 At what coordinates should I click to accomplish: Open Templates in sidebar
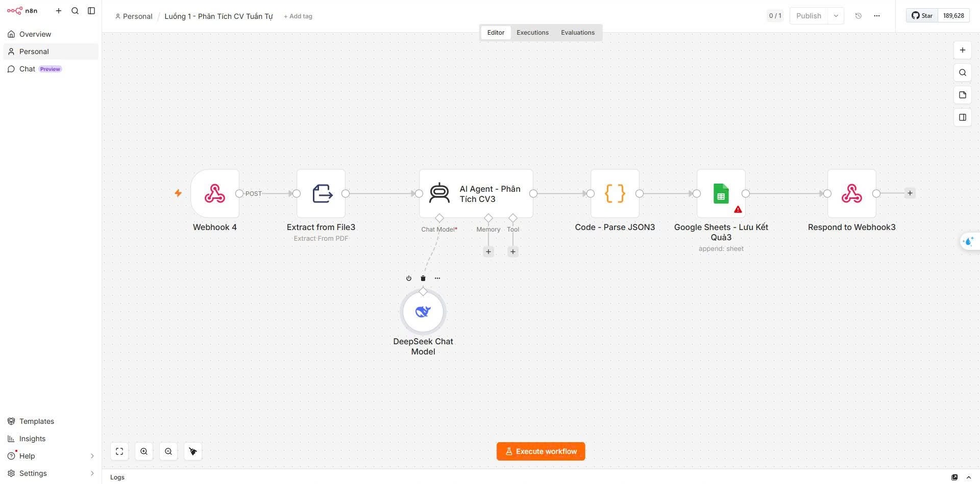(x=51, y=421)
